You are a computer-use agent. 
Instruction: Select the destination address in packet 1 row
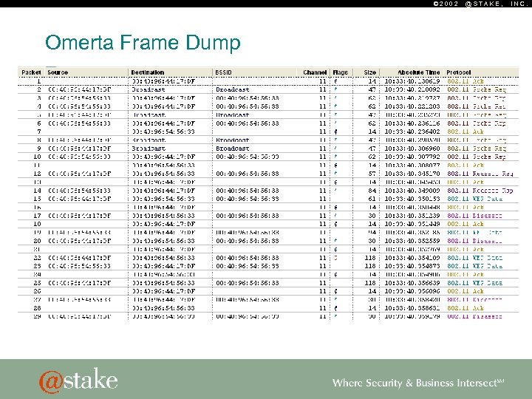163,81
